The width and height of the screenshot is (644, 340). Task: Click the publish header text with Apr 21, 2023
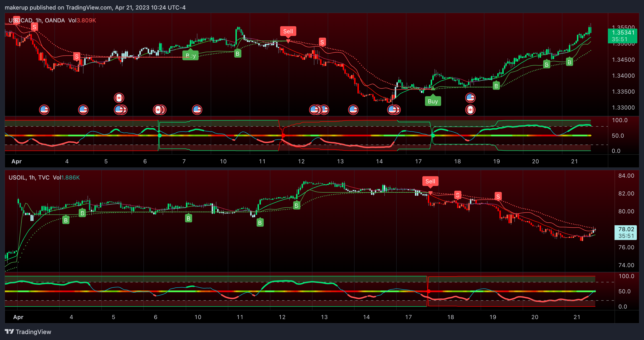95,8
